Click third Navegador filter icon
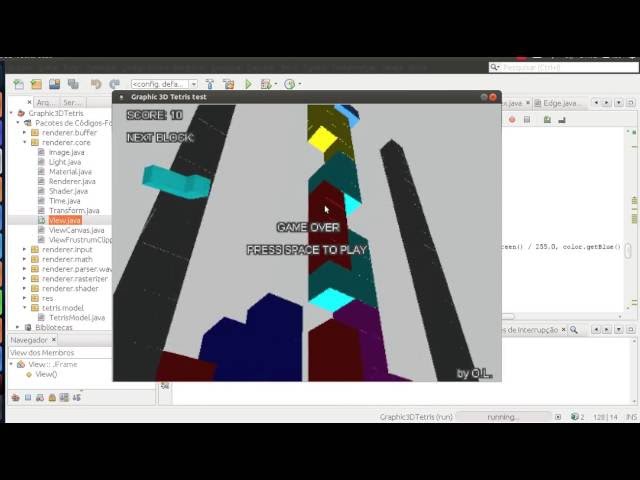 [40, 397]
